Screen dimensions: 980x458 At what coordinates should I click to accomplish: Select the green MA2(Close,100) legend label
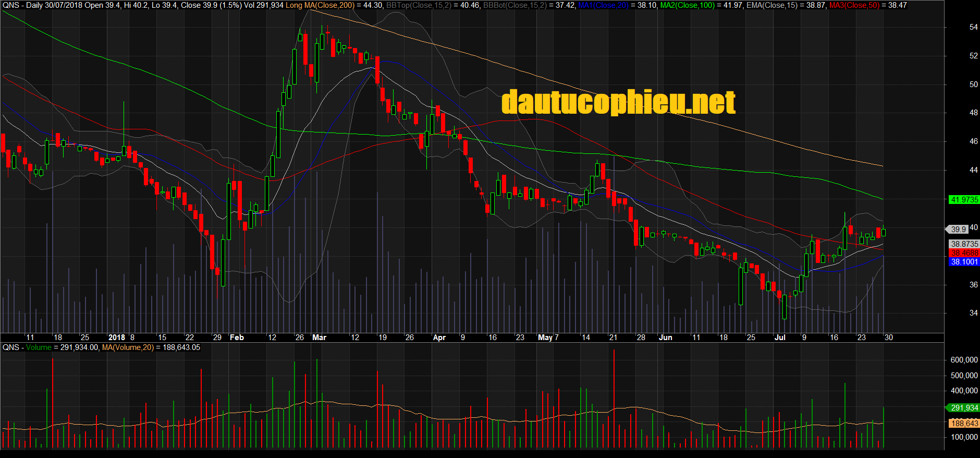tap(688, 5)
